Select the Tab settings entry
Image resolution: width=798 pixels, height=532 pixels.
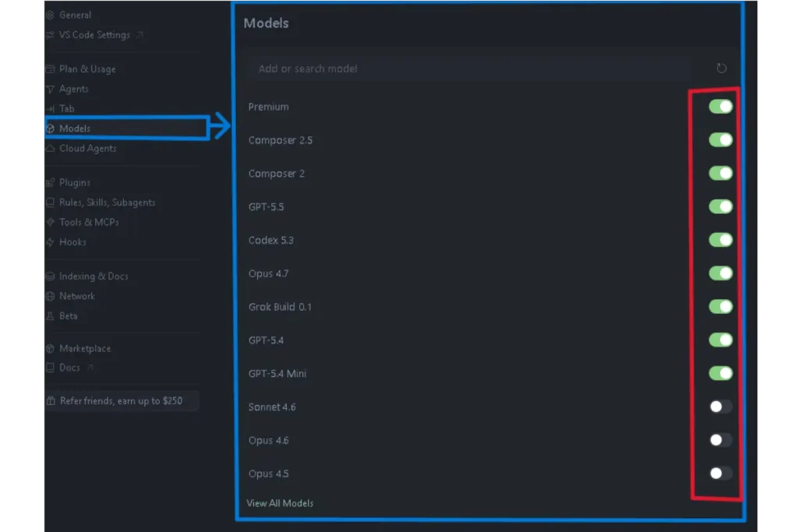coord(67,109)
